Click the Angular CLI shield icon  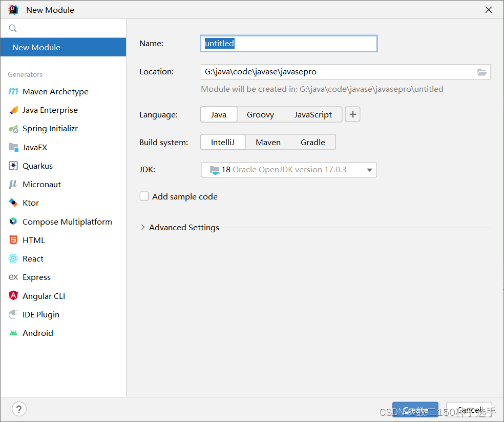[x=13, y=295]
